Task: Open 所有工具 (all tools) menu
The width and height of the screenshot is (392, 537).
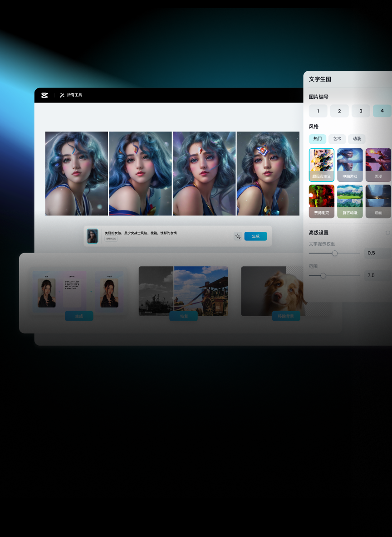Action: click(x=71, y=95)
